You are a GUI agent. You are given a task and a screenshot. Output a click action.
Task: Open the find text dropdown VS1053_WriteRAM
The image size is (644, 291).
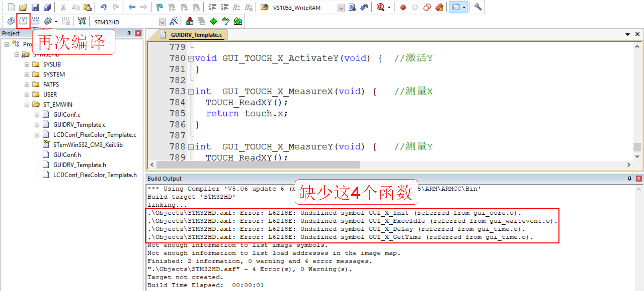[x=341, y=8]
